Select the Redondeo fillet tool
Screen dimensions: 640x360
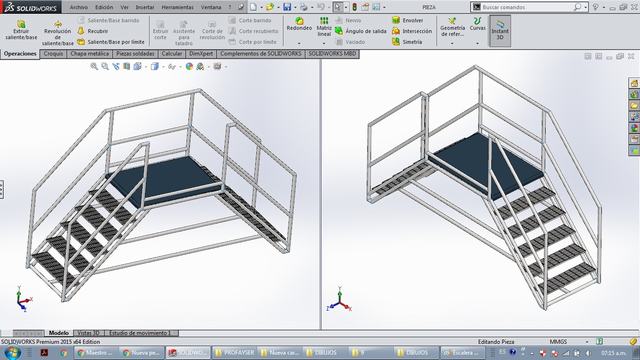click(299, 24)
